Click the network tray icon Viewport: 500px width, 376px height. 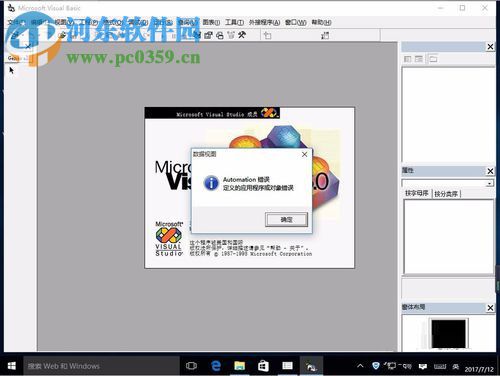point(391,366)
